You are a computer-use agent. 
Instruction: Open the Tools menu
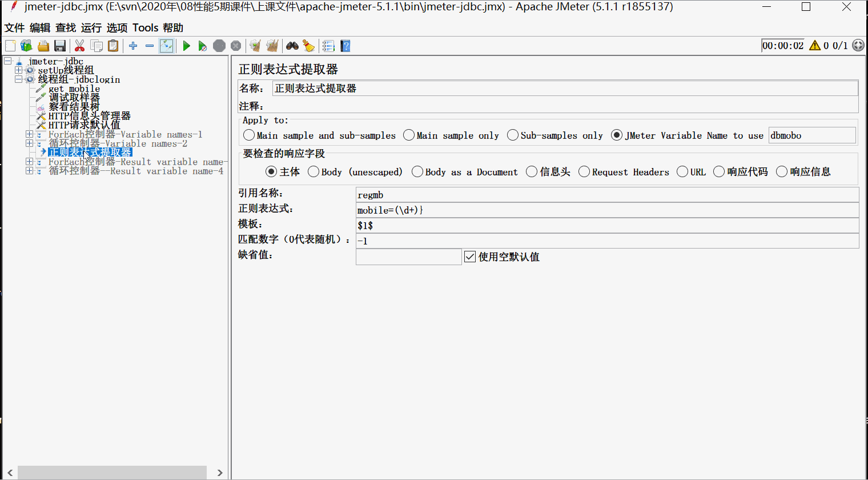tap(146, 28)
